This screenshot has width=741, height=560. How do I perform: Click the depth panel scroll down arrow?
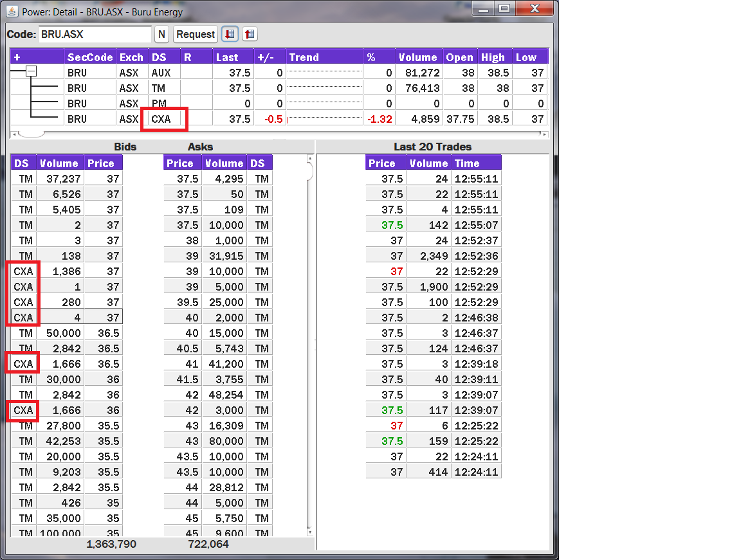[x=310, y=532]
